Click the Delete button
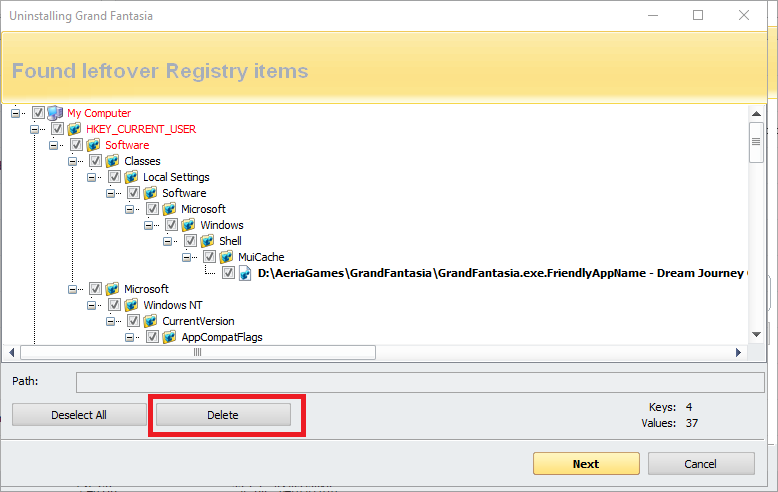 coord(223,415)
